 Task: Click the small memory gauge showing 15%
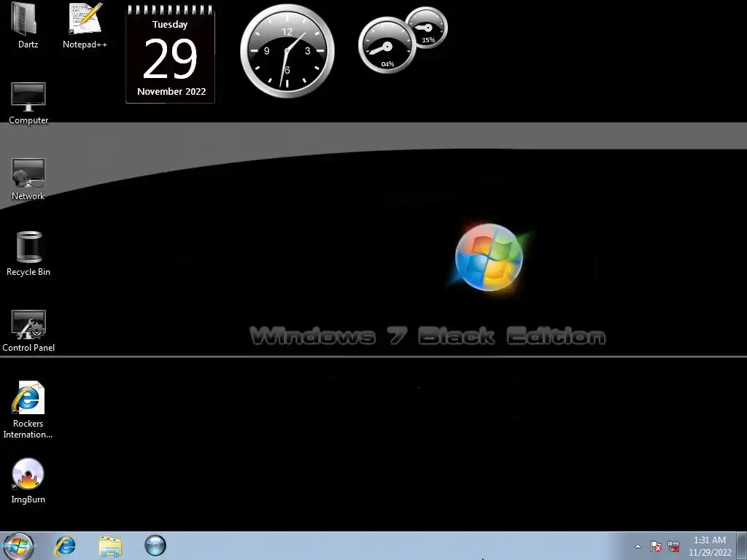pyautogui.click(x=427, y=28)
